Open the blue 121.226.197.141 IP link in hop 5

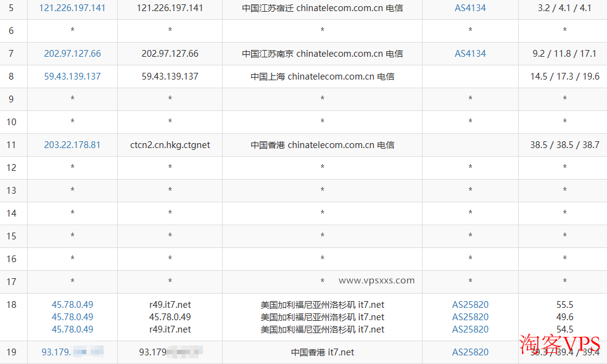(72, 8)
